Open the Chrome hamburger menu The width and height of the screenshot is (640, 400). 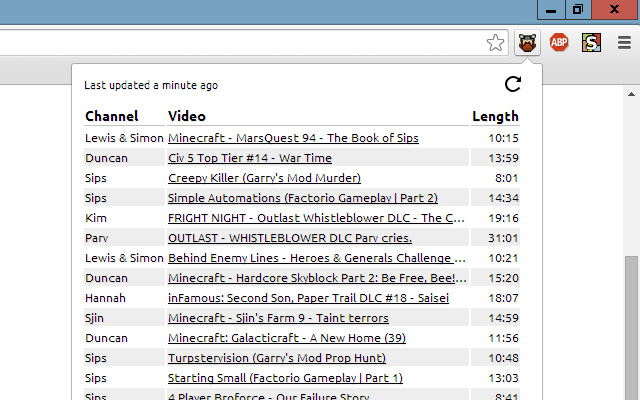pos(624,42)
